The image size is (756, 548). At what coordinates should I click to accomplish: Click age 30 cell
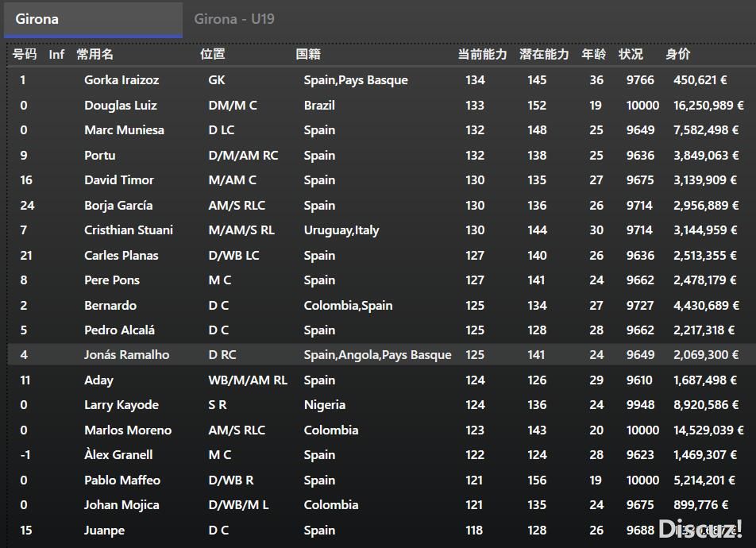point(596,230)
